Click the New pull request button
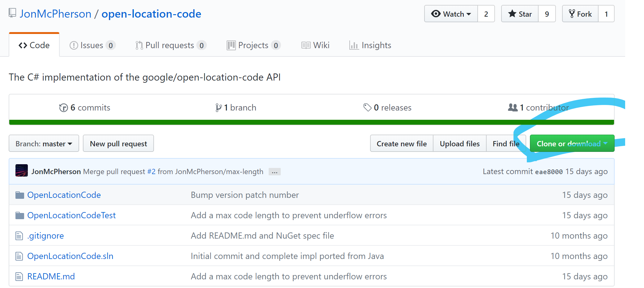This screenshot has height=288, width=644. 118,143
